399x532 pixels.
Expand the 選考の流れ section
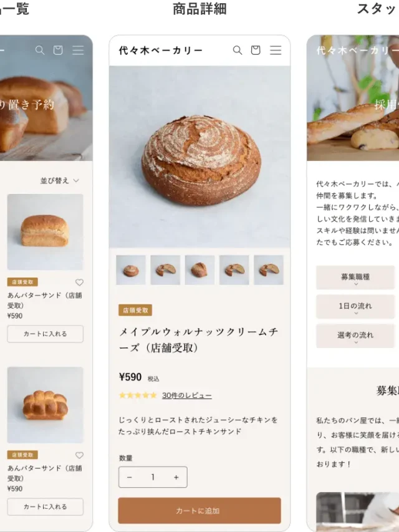[x=355, y=336]
